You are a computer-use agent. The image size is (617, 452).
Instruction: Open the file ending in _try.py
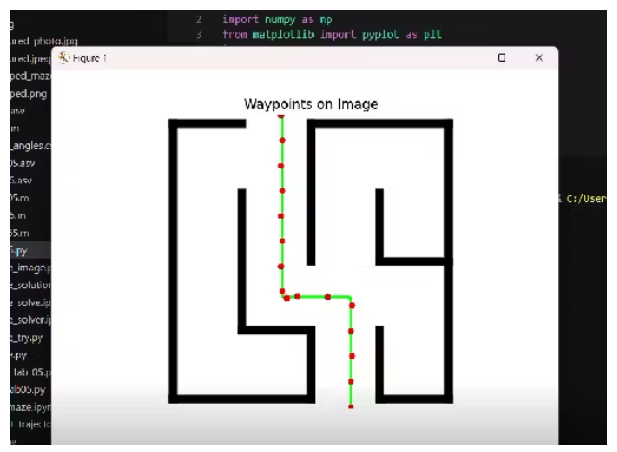click(26, 338)
